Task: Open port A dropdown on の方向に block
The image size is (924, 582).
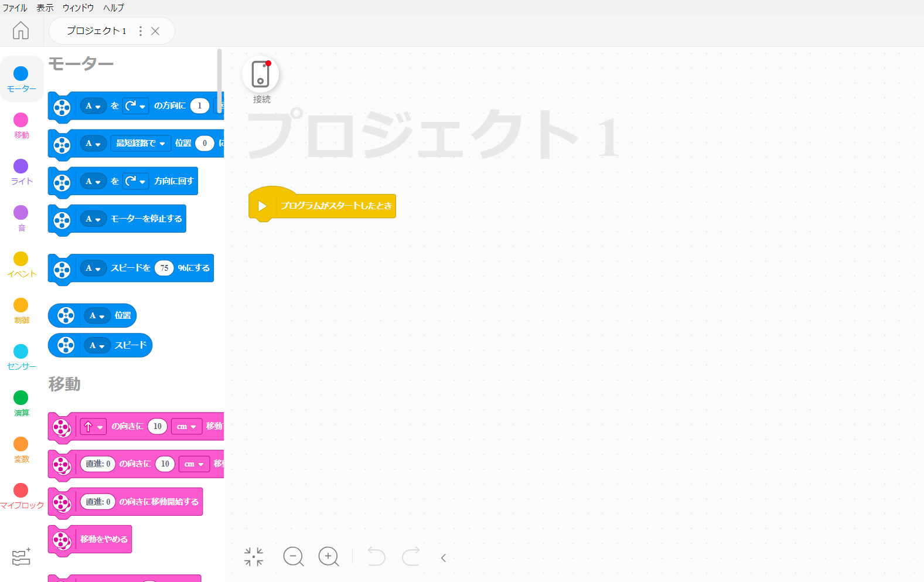Action: click(x=93, y=106)
